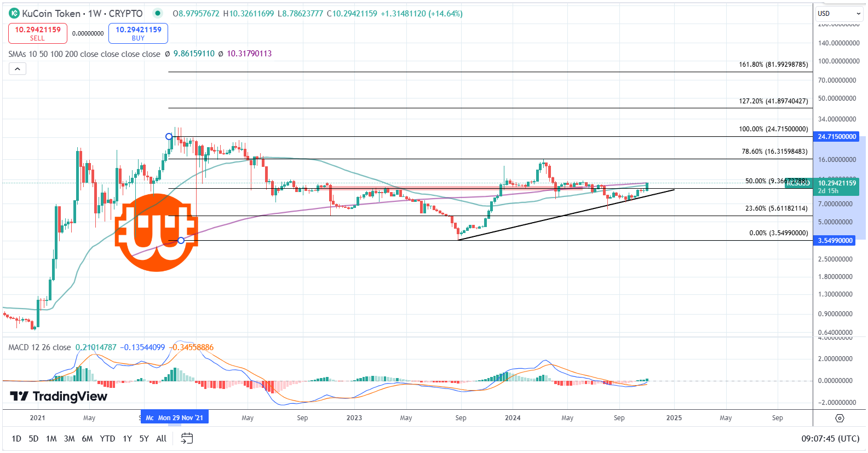868x453 pixels.
Task: Click the KuCoin Token 1W CRYPTO symbol title
Action: (x=82, y=14)
